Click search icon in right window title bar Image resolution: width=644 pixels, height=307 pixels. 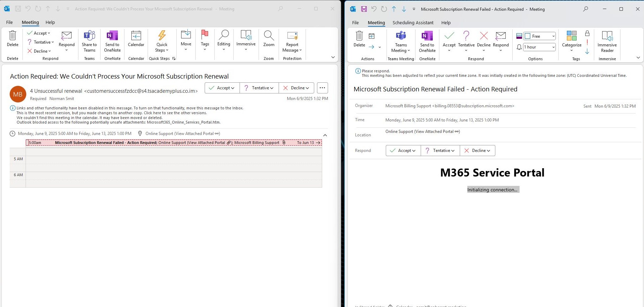(586, 9)
